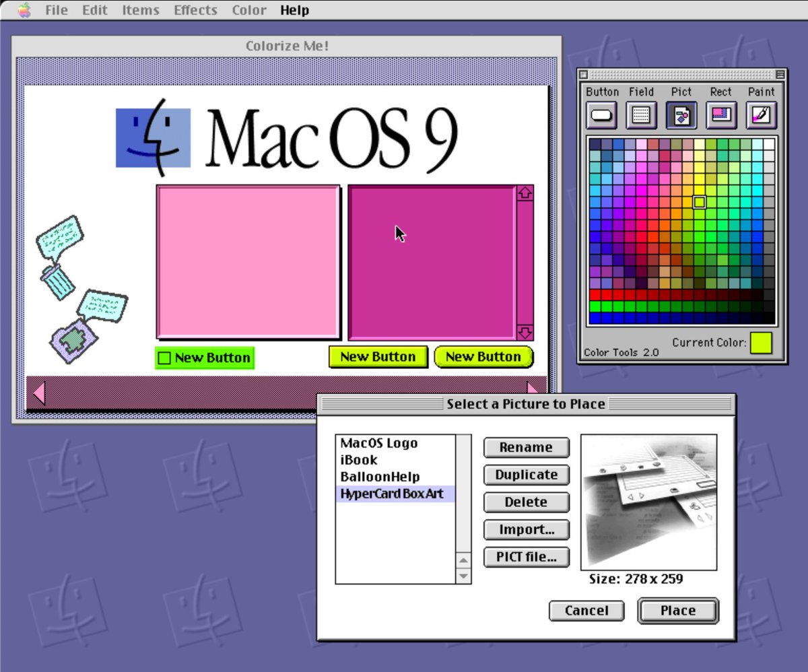Click the Colorize Me! window title bar
This screenshot has width=808, height=672.
point(287,46)
